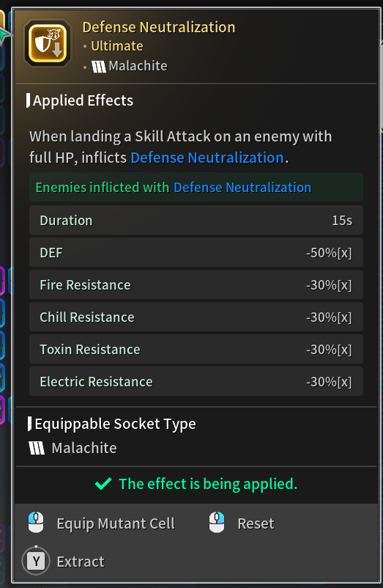Click the left-mouse icon beside Equip Mutant Cell

click(x=36, y=523)
